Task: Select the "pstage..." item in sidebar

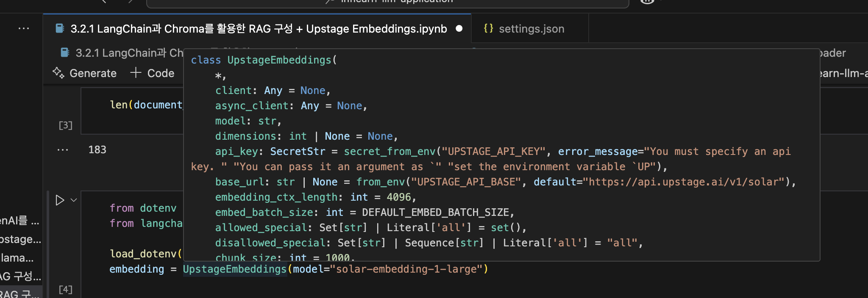Action: 20,239
